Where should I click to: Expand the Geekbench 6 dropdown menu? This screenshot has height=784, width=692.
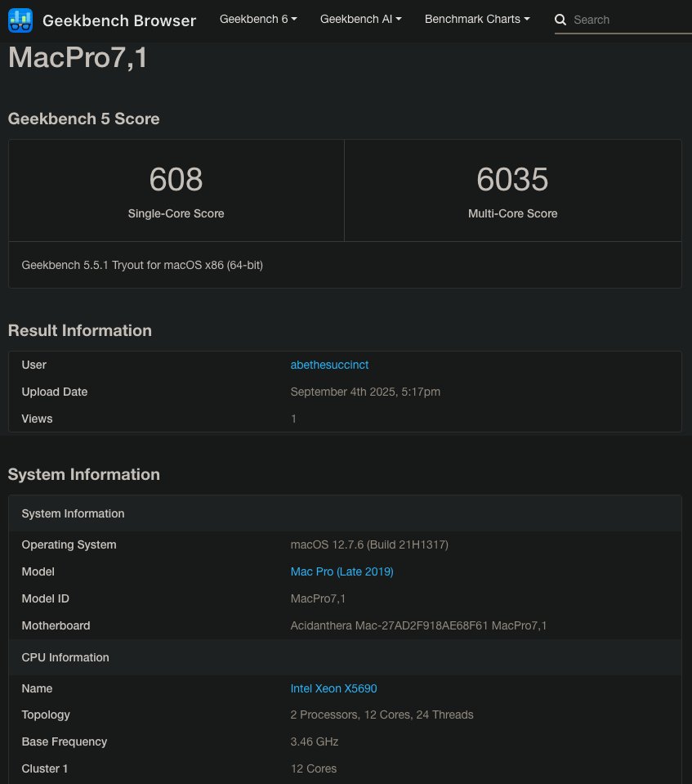pos(258,19)
